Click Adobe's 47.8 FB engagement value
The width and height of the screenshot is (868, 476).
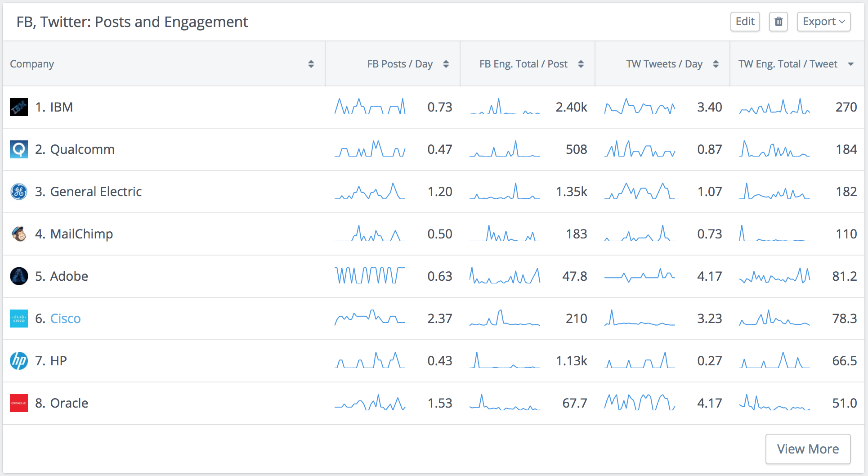(x=575, y=276)
